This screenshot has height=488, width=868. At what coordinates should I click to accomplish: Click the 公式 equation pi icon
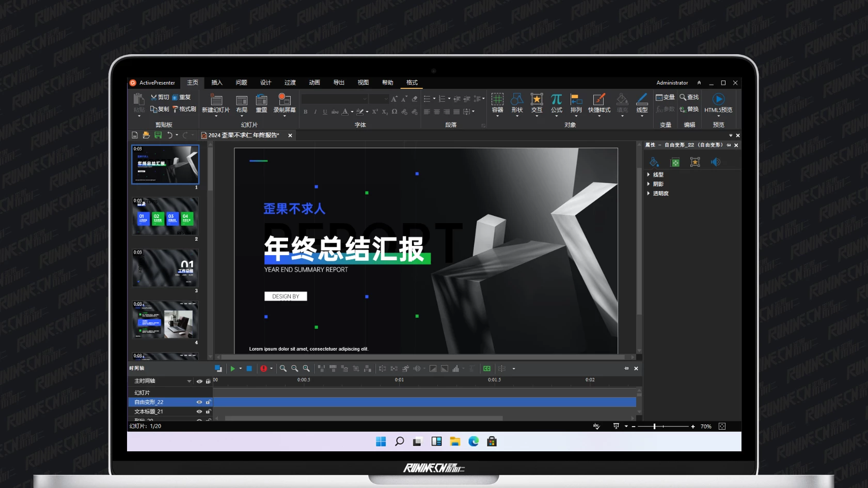coord(556,100)
